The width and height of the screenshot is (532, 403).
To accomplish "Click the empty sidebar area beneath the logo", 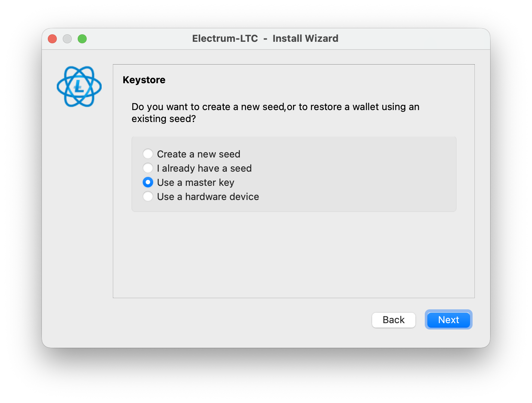I will 79,205.
